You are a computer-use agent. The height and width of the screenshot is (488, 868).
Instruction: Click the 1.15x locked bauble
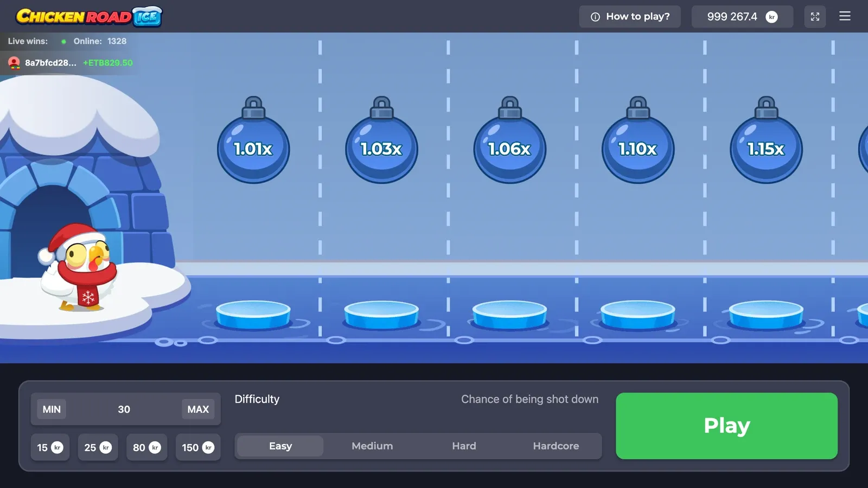pos(766,140)
